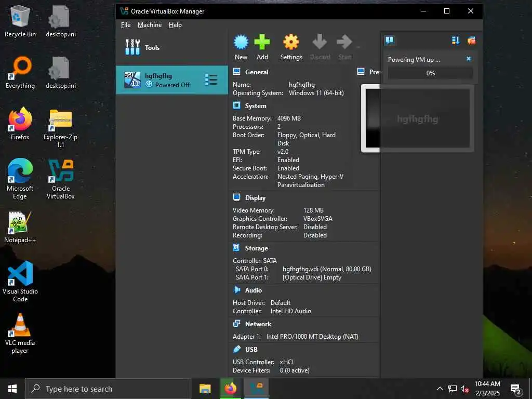Open File Explorer from the taskbar
Viewport: 532px width, 399px height.
click(205, 389)
